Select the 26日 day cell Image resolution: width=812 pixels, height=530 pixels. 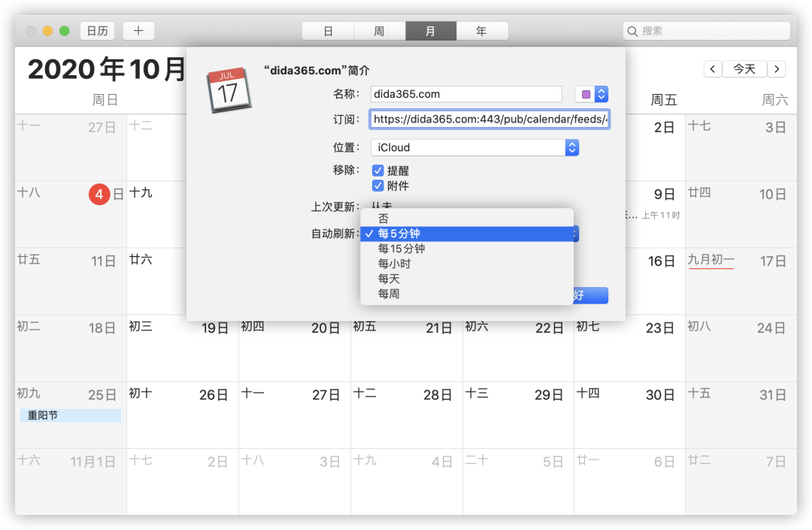click(x=183, y=415)
